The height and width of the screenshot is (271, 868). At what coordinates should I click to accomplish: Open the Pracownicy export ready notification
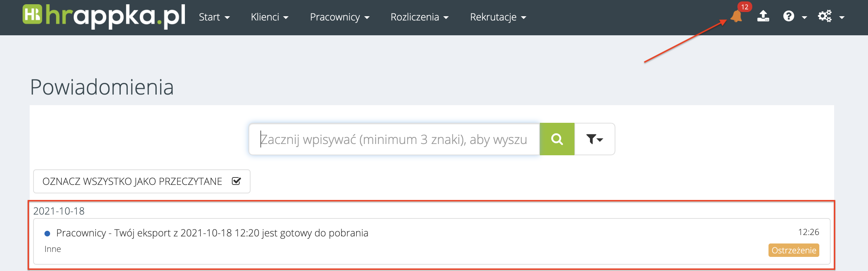(x=212, y=233)
